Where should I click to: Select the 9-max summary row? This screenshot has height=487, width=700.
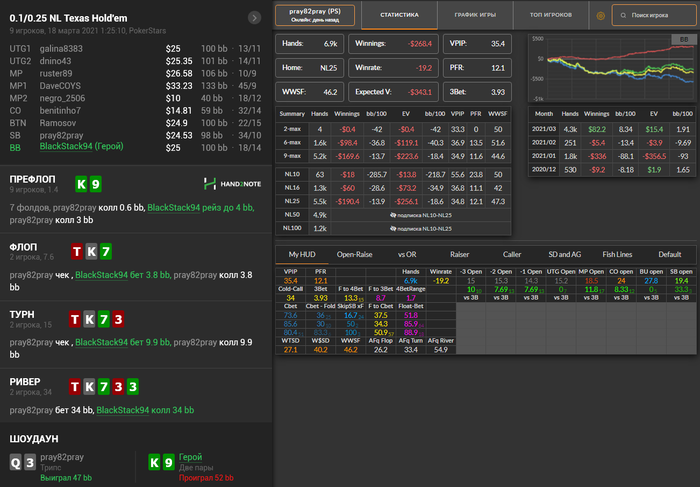[x=393, y=156]
